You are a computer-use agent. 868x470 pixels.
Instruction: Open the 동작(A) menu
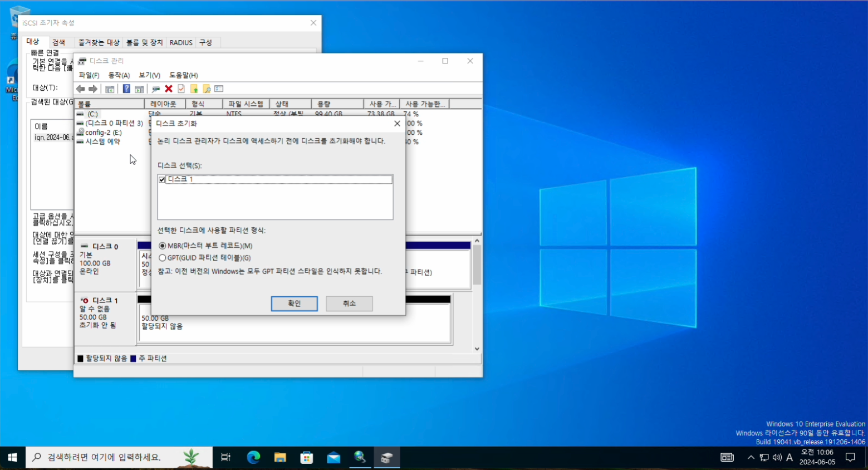(119, 75)
